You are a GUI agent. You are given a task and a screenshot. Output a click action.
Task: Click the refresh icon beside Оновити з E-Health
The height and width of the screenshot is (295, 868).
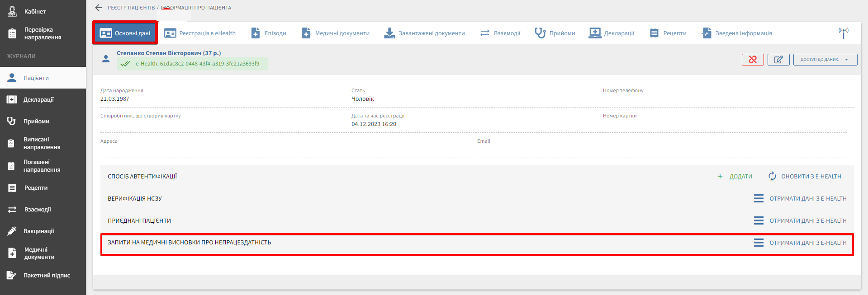772,176
